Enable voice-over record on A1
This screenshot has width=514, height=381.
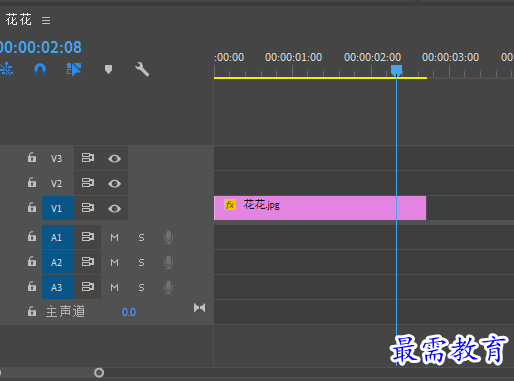168,237
